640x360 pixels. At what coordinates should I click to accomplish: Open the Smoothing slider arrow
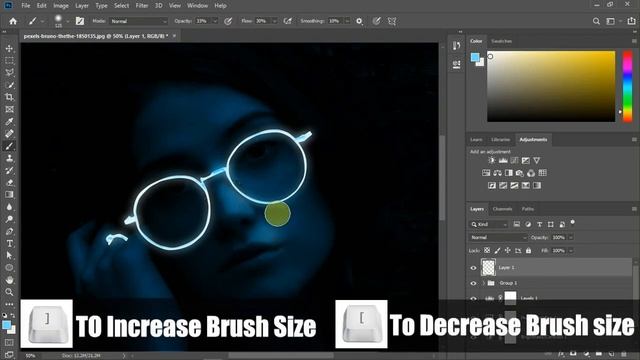pyautogui.click(x=347, y=21)
